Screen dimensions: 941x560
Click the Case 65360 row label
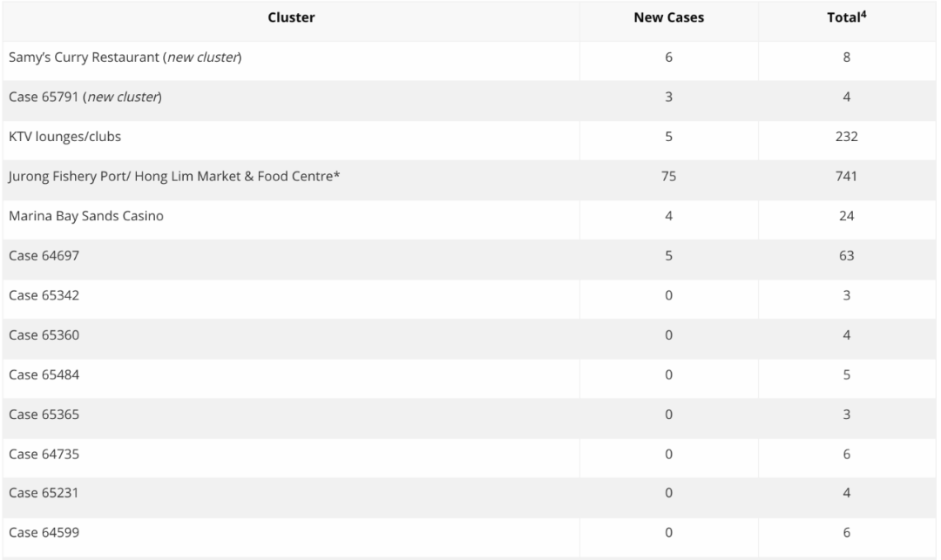click(44, 334)
